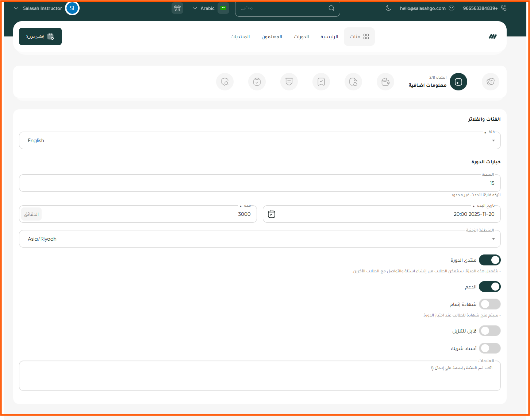
Task: Select the active calendar-plus step icon
Action: (458, 82)
